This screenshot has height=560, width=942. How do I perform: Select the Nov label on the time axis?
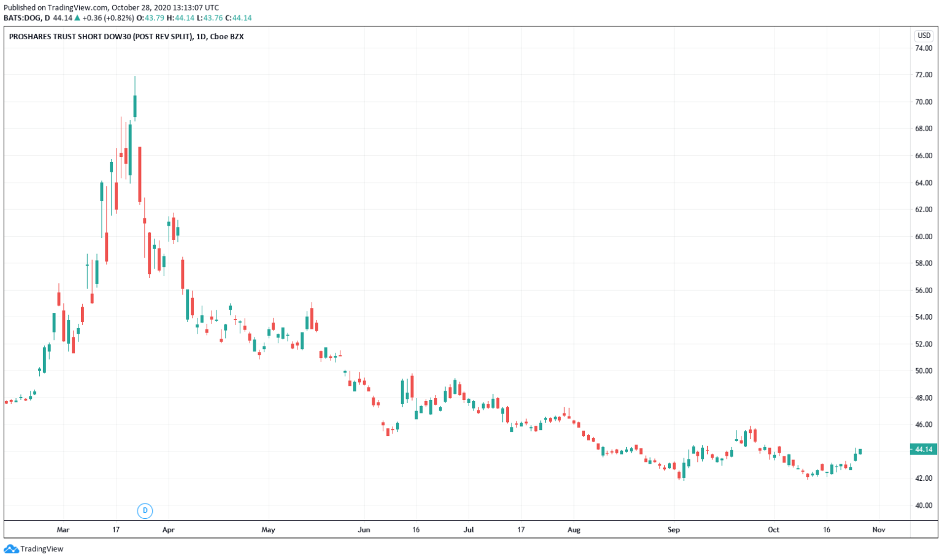(x=878, y=529)
